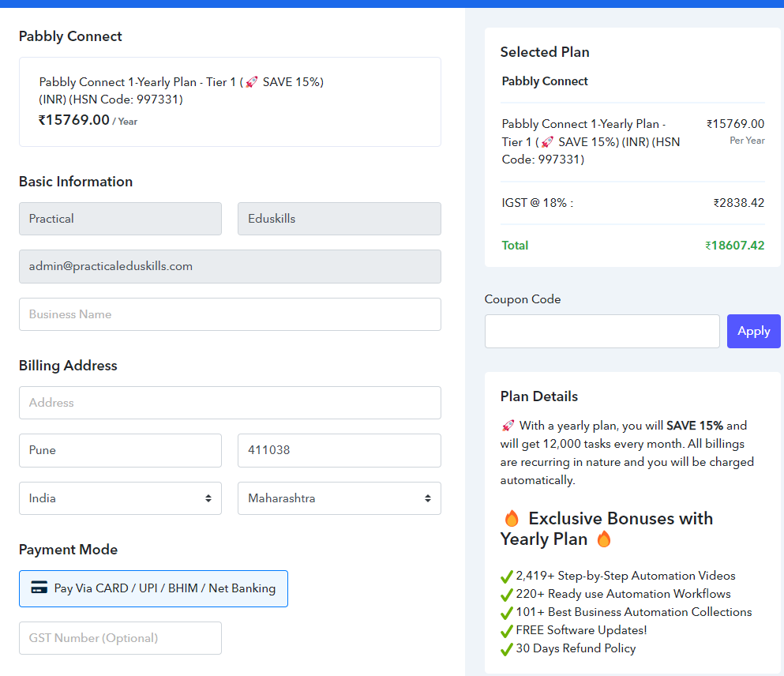The image size is (784, 676).
Task: Open the India country dropdown
Action: [120, 498]
